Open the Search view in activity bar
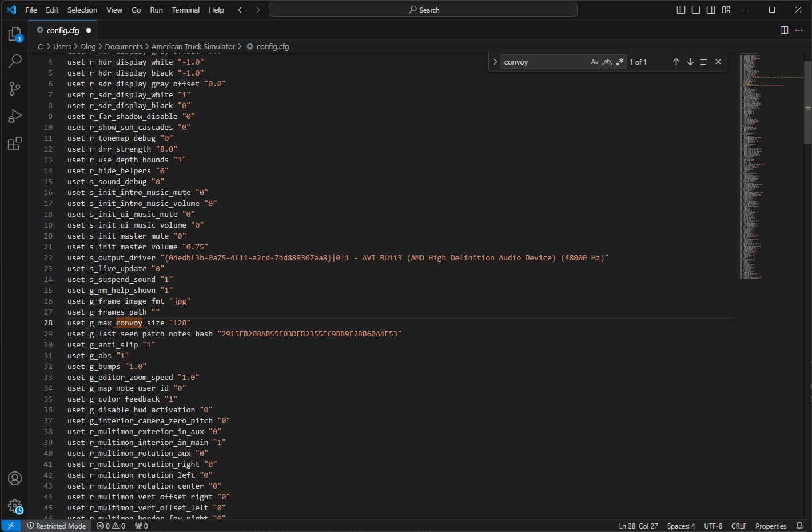 click(15, 61)
